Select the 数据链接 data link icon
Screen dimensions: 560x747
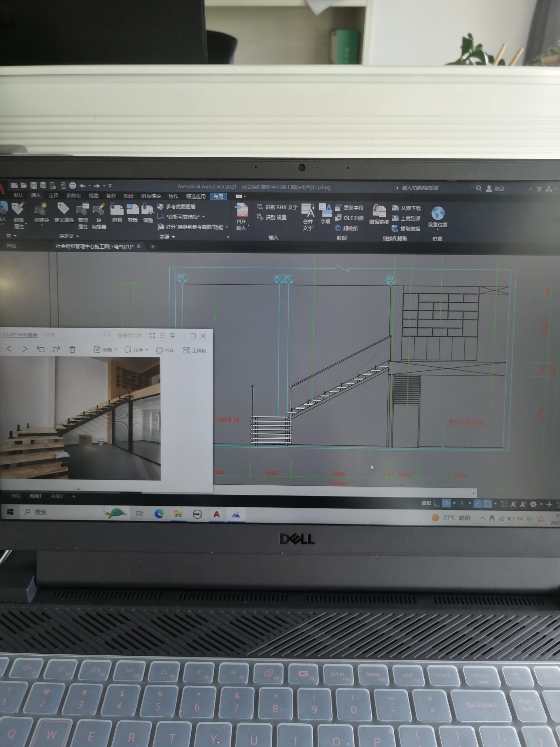coord(379,212)
